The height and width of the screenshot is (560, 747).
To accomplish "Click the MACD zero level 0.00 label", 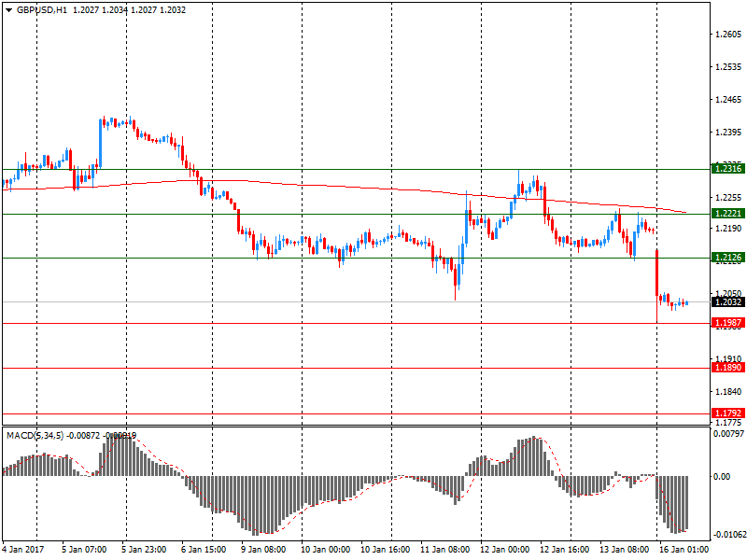I will [722, 477].
